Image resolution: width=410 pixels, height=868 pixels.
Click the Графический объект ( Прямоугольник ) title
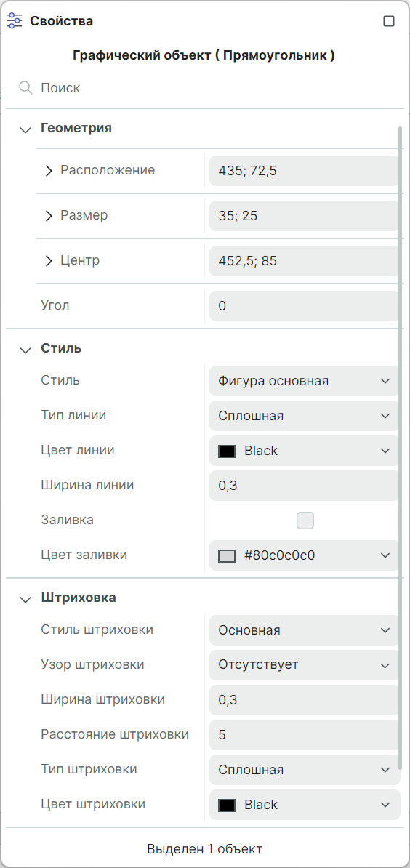coord(204,56)
